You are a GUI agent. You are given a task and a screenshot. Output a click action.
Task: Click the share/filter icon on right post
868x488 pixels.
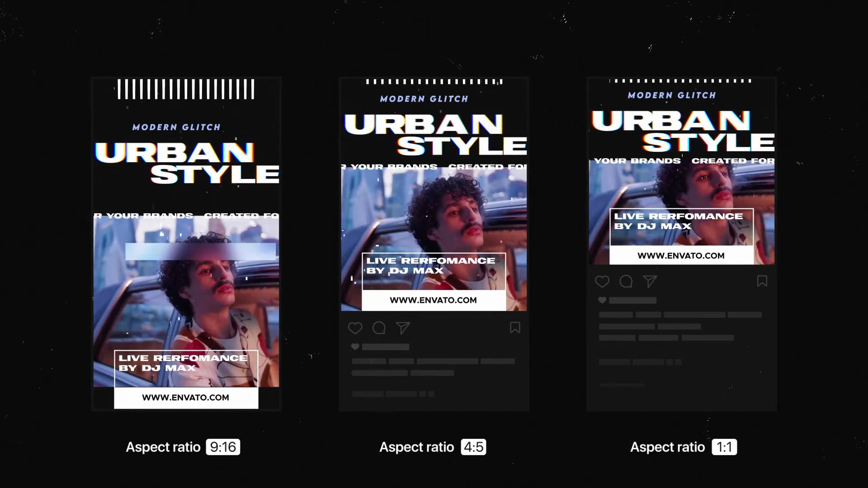coord(650,281)
